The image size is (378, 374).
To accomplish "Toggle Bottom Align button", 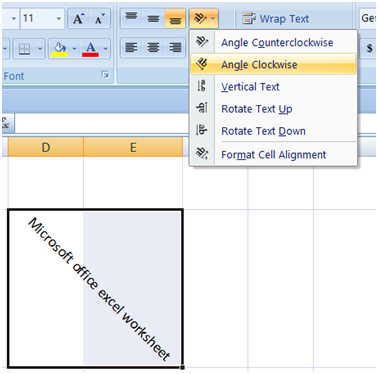I will (175, 18).
